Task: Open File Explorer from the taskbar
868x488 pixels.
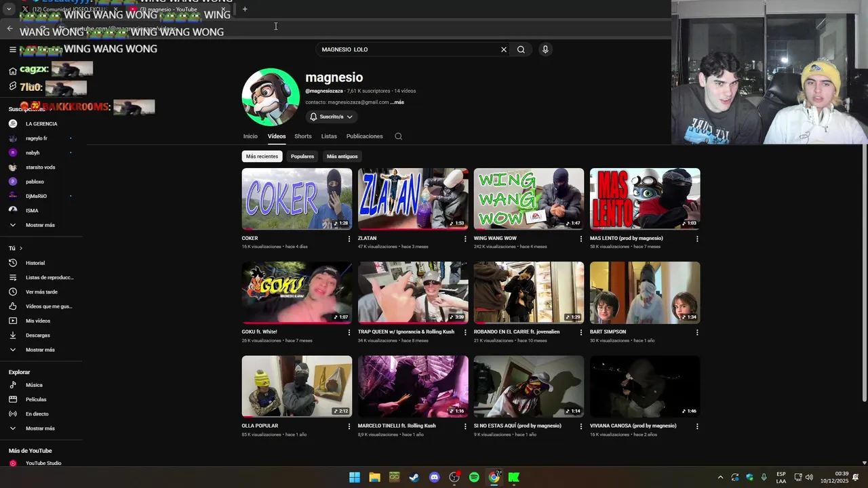Action: point(374,477)
